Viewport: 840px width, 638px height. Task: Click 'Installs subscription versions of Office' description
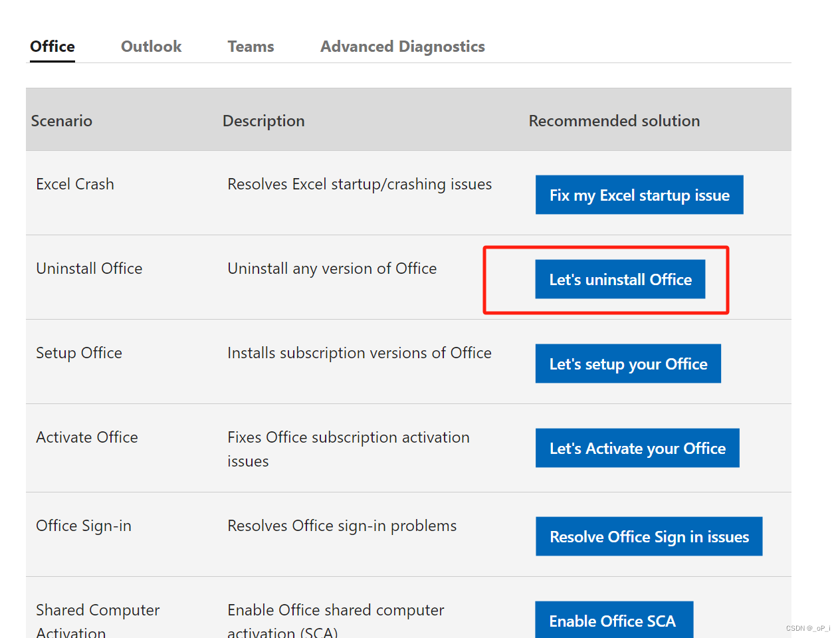360,353
